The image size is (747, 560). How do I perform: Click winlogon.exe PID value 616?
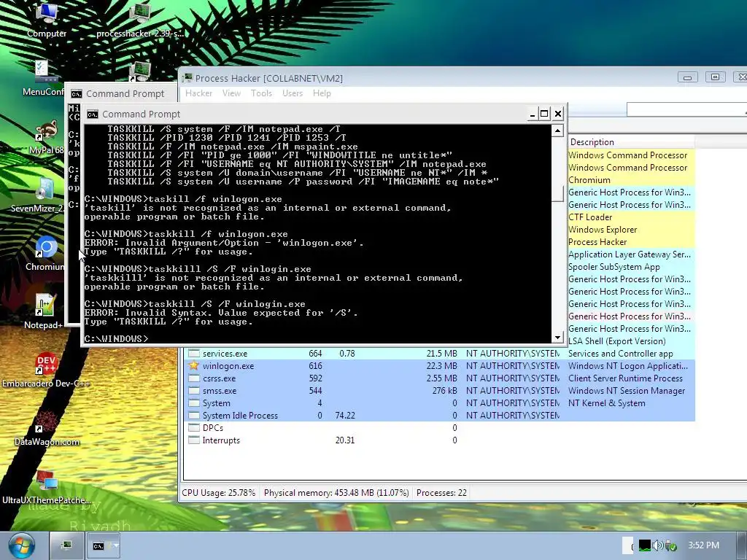point(315,366)
